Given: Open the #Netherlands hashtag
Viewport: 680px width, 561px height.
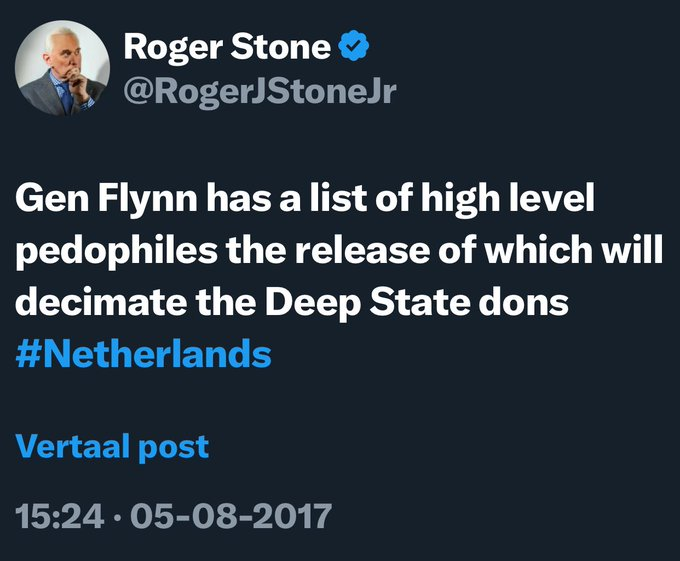Looking at the screenshot, I should pyautogui.click(x=144, y=354).
